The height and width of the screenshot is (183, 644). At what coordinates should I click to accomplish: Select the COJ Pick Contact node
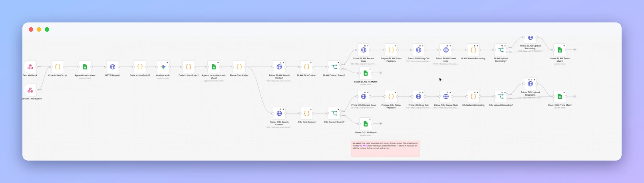click(x=306, y=113)
